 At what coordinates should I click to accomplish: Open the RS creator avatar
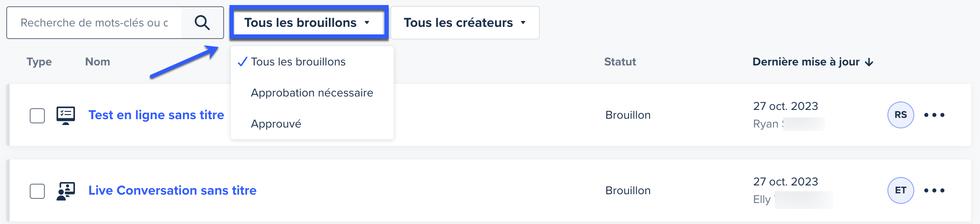click(900, 115)
